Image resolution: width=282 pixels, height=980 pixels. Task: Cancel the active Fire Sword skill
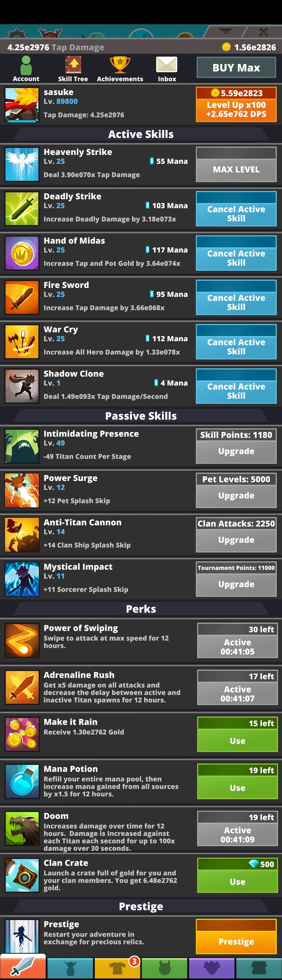click(236, 298)
